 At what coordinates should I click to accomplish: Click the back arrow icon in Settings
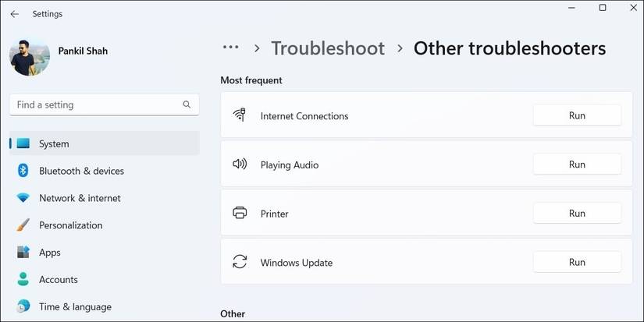[14, 14]
